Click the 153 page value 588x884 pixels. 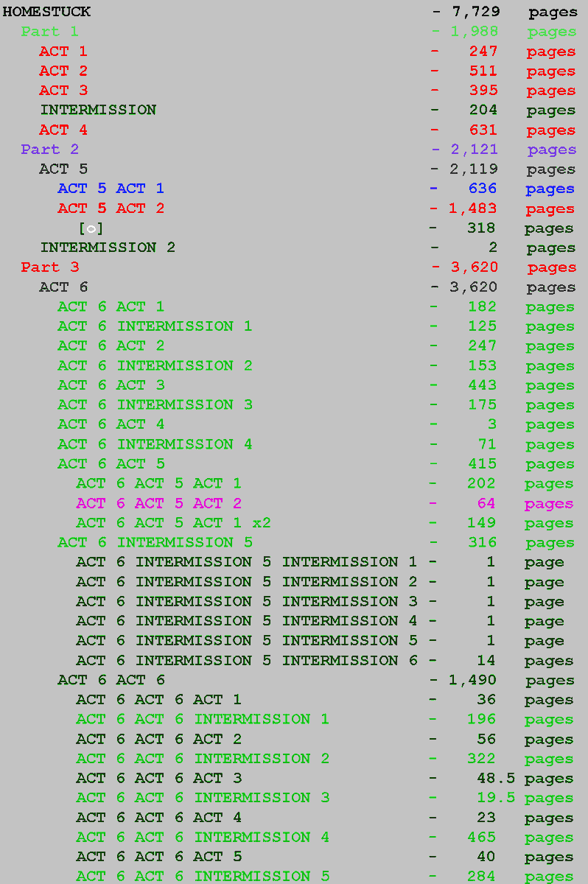[x=483, y=365]
